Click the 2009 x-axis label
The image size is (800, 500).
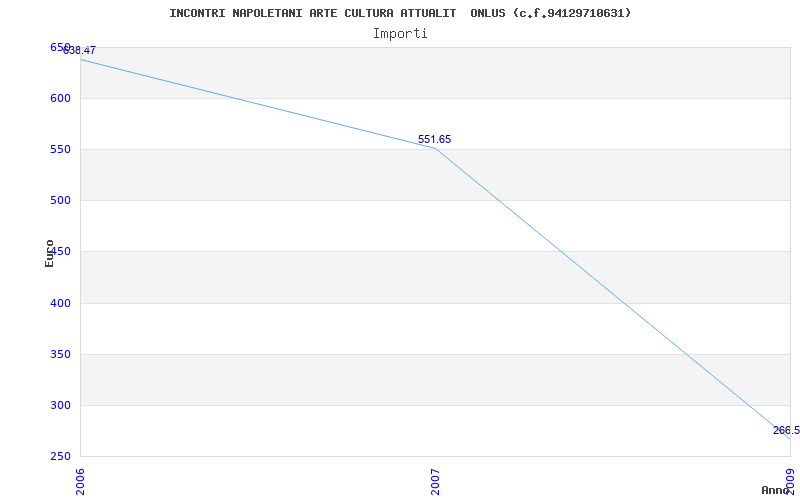[791, 482]
